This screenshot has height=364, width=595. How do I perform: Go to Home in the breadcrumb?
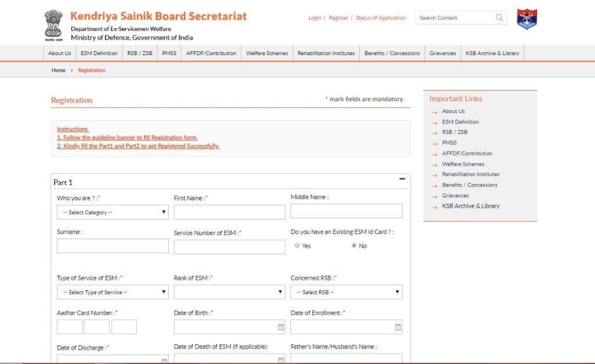[x=59, y=70]
